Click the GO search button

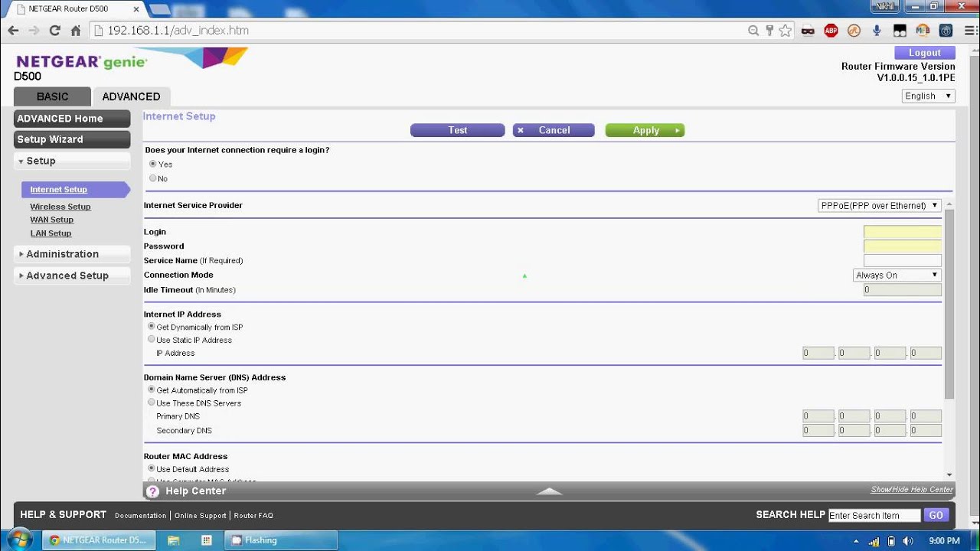(x=936, y=515)
